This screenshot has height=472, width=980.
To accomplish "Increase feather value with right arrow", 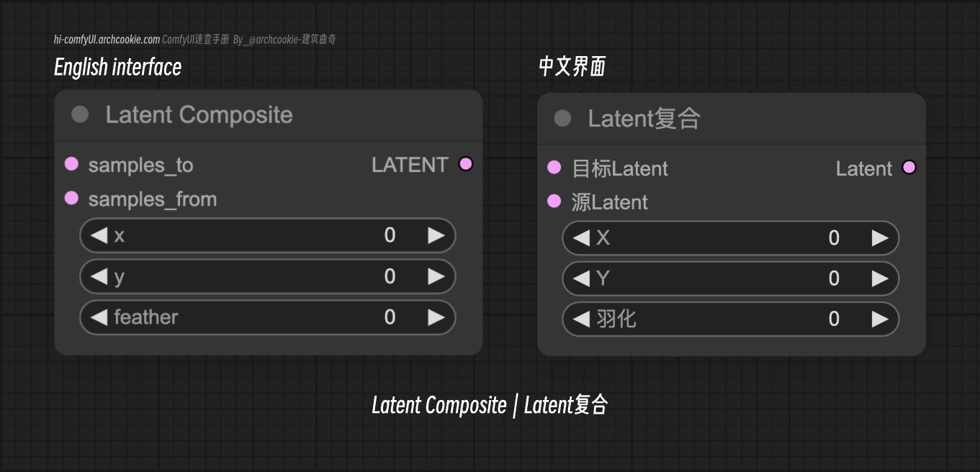I will click(436, 317).
